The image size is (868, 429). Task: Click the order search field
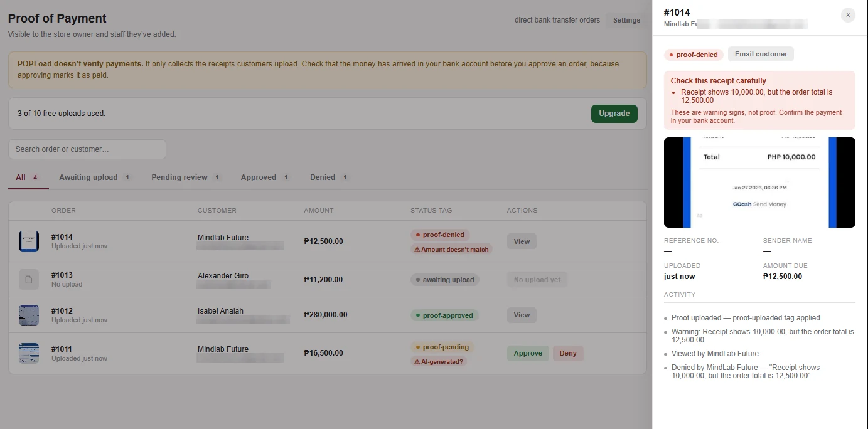[87, 149]
